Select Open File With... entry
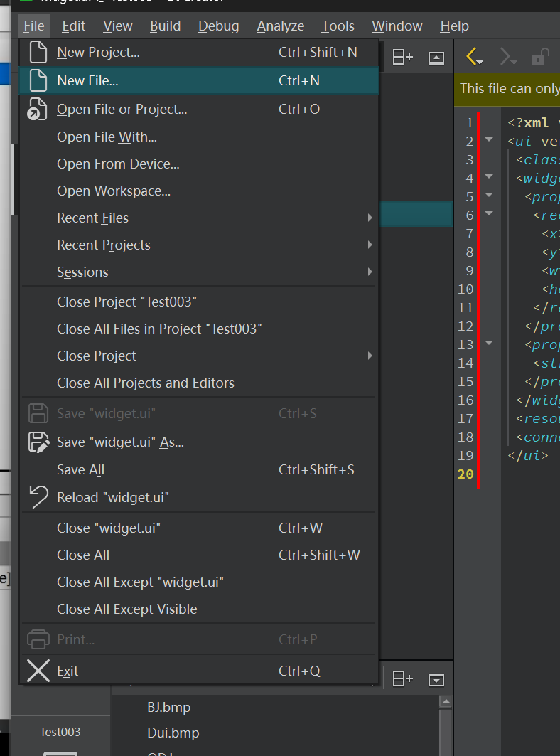Image resolution: width=560 pixels, height=756 pixels. tap(107, 137)
